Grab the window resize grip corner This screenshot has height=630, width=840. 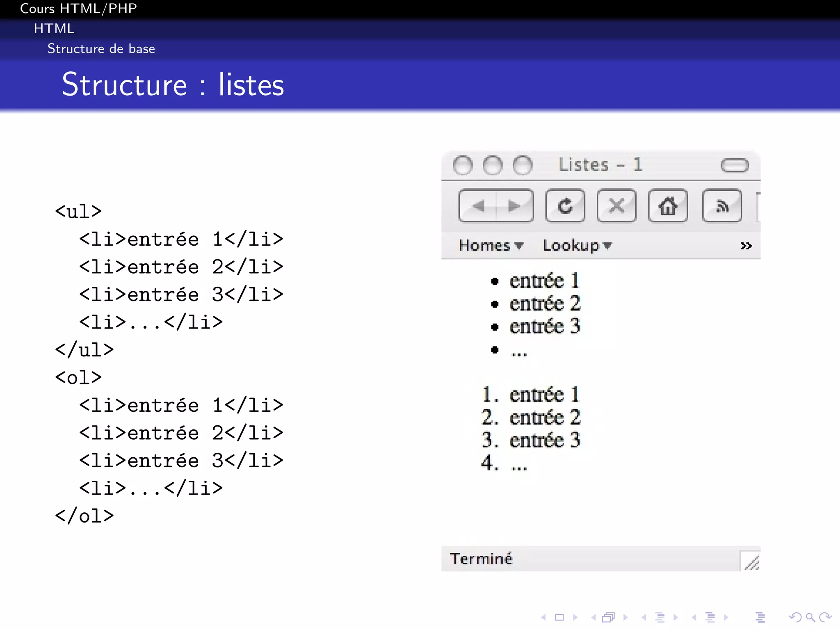pos(751,561)
